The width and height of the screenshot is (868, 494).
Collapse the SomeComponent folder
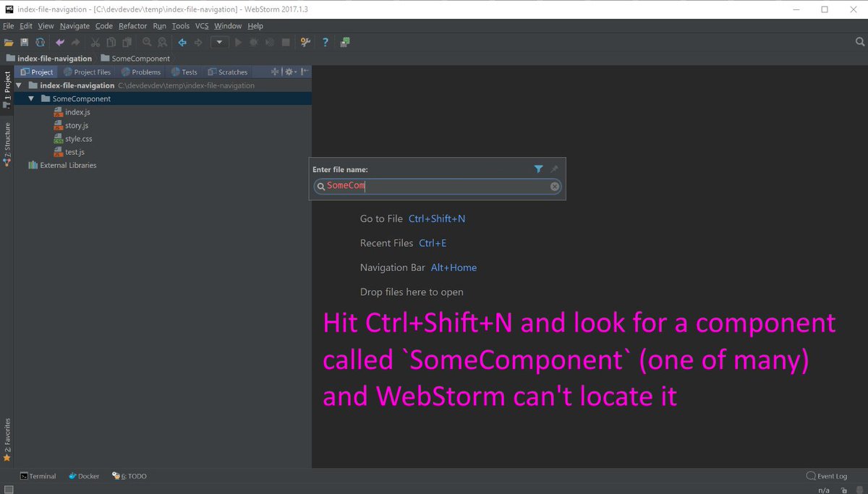pyautogui.click(x=32, y=98)
